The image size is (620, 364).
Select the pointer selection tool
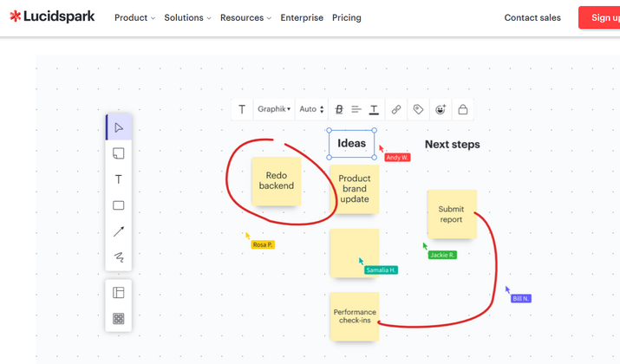[119, 127]
